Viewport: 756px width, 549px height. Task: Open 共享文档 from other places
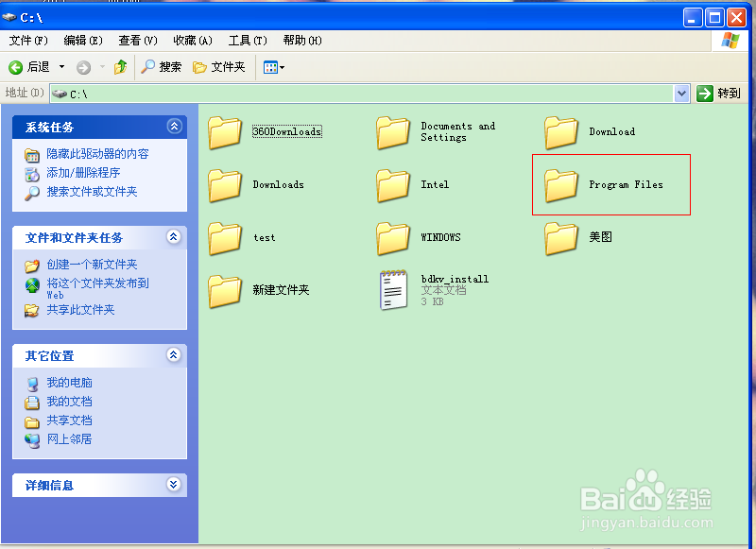pos(69,420)
